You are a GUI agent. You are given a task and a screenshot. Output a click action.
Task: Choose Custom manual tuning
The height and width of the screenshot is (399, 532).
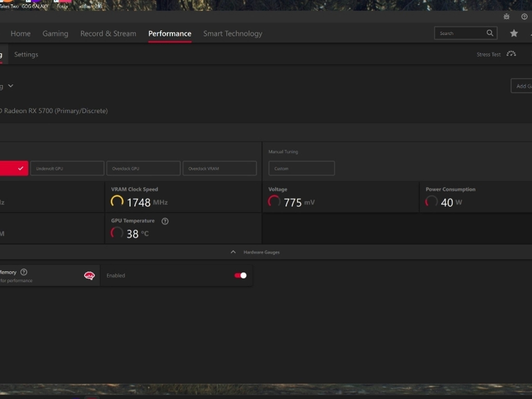tap(302, 168)
